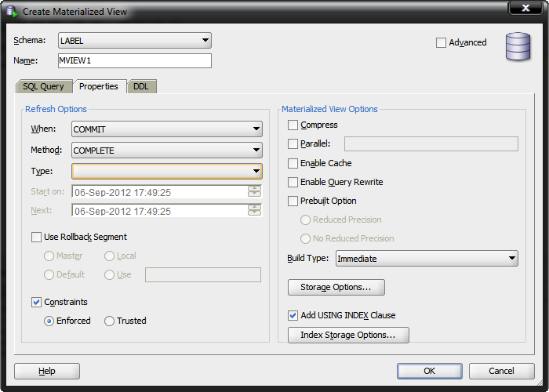Click OK to create the view
The height and width of the screenshot is (392, 549).
point(429,371)
